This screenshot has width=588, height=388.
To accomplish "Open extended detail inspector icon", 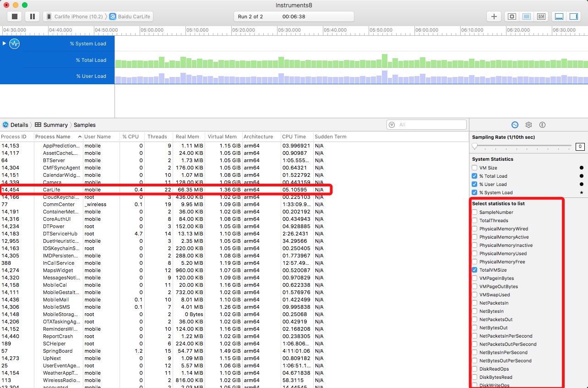I will pyautogui.click(x=542, y=125).
